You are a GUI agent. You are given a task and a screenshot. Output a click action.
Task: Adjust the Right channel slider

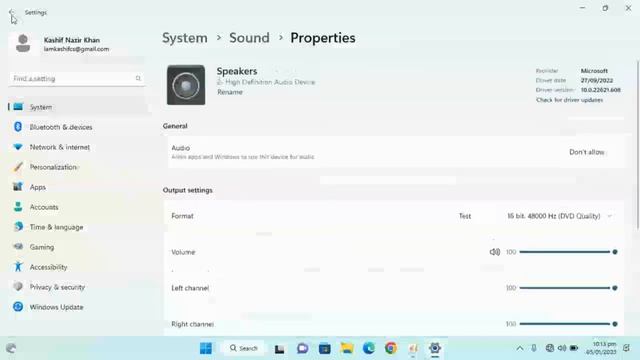(x=568, y=324)
